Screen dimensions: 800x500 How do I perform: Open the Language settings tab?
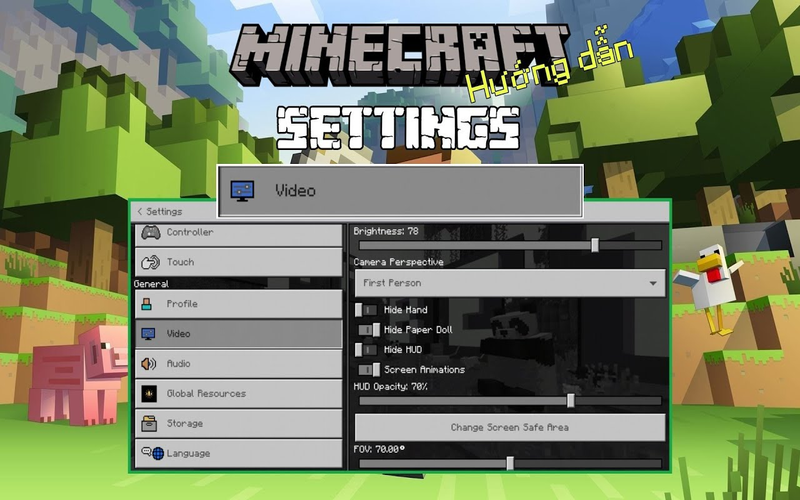238,454
